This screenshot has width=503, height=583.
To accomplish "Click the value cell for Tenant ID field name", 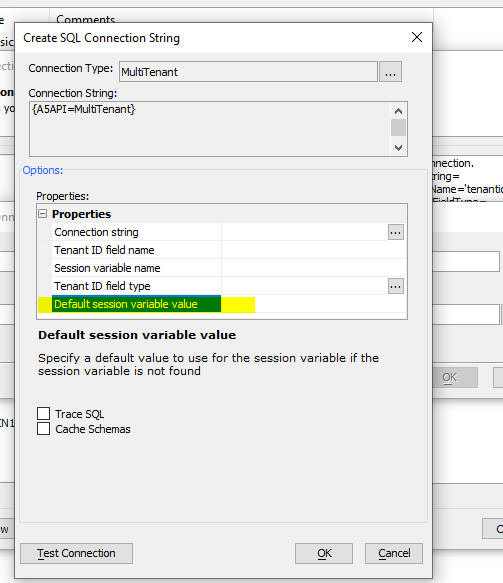I will (314, 250).
